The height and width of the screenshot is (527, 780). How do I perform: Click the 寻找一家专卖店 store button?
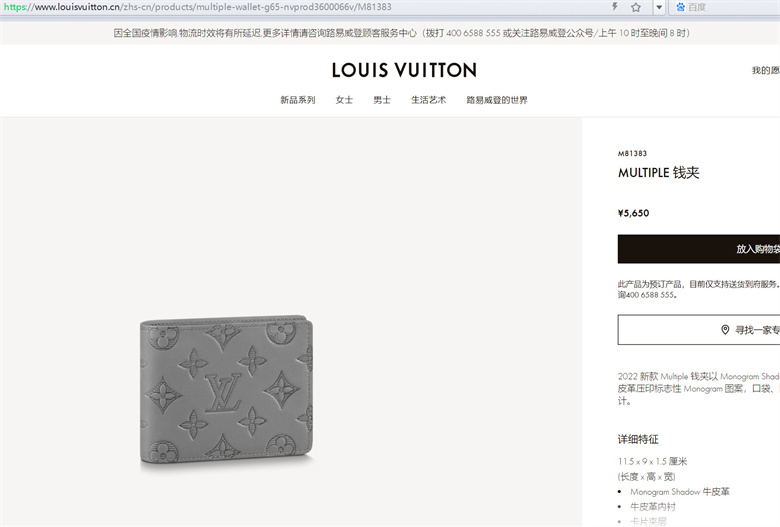(699, 329)
